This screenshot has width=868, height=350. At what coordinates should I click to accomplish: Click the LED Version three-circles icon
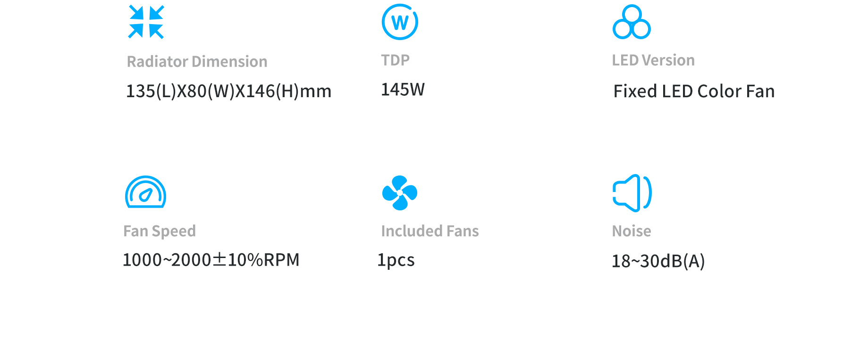[632, 22]
